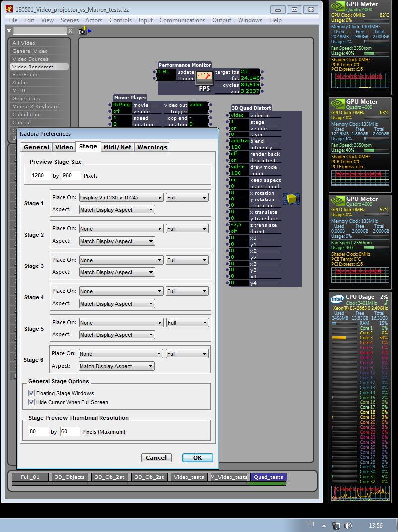Toggle Hide Cursor When Full Screen checkbox

32,402
